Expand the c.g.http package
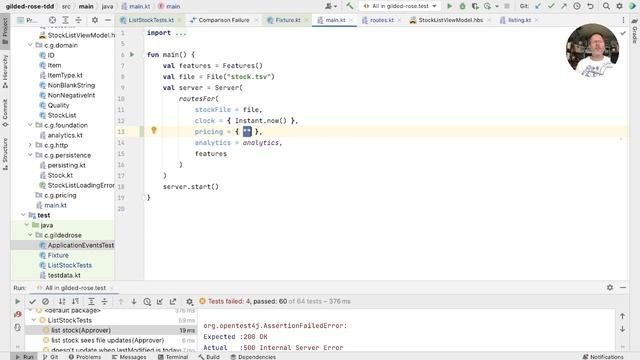The height and width of the screenshot is (360, 640). [30, 145]
